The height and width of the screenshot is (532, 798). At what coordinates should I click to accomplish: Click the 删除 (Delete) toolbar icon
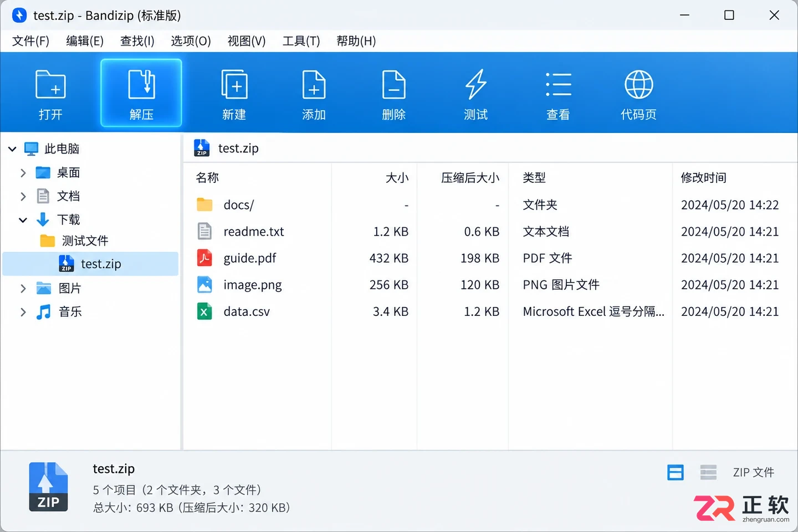point(394,84)
